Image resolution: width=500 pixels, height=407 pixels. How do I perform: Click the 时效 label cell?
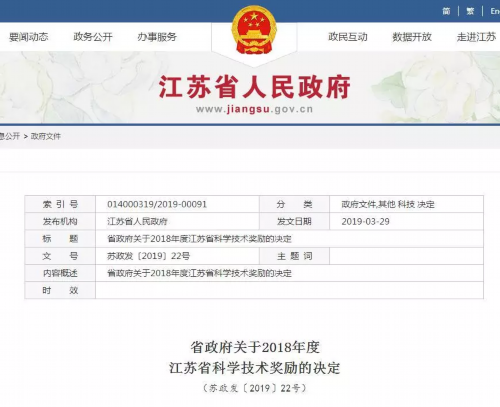pos(60,290)
